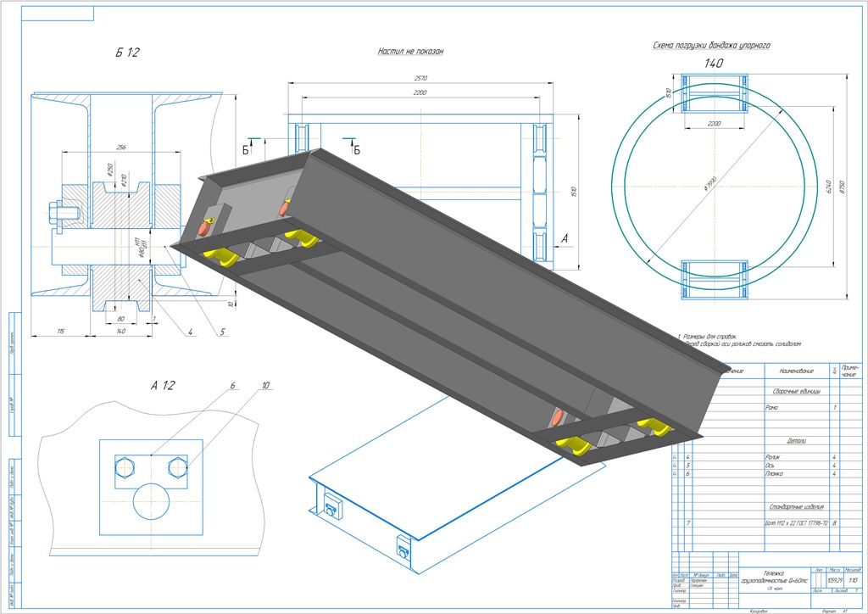
Task: Click the title block scale "1:10"
Action: [853, 580]
